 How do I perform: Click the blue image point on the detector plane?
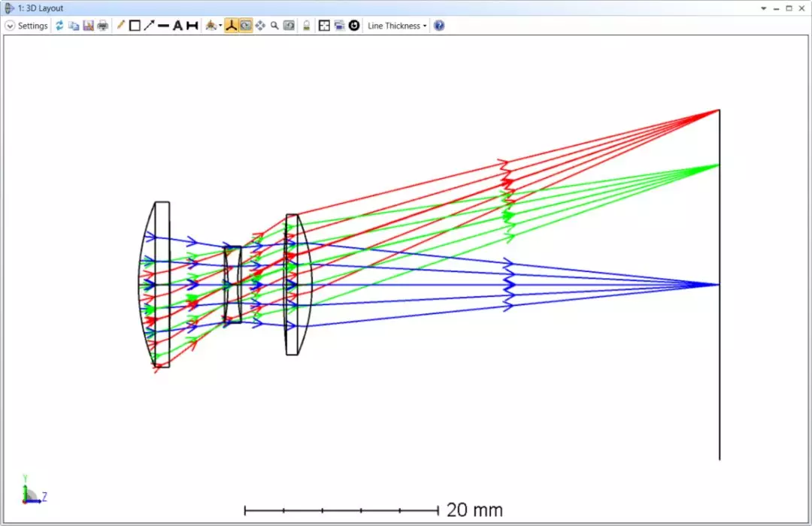718,285
